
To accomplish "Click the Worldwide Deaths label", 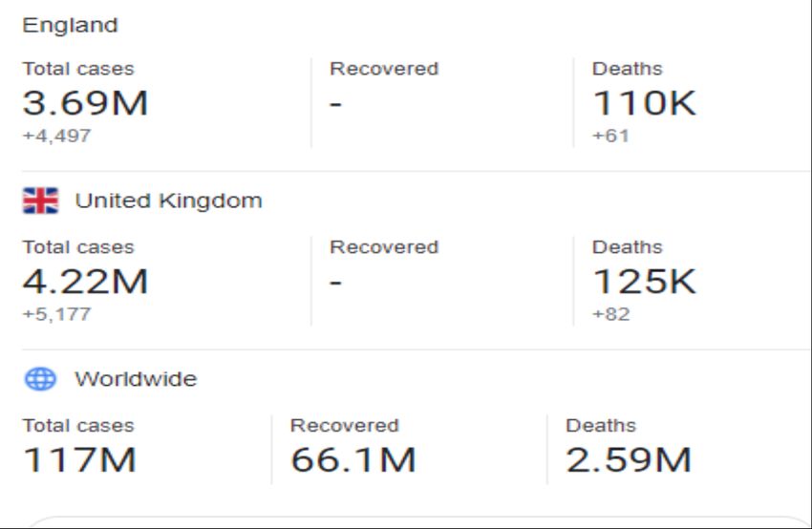I will (601, 426).
